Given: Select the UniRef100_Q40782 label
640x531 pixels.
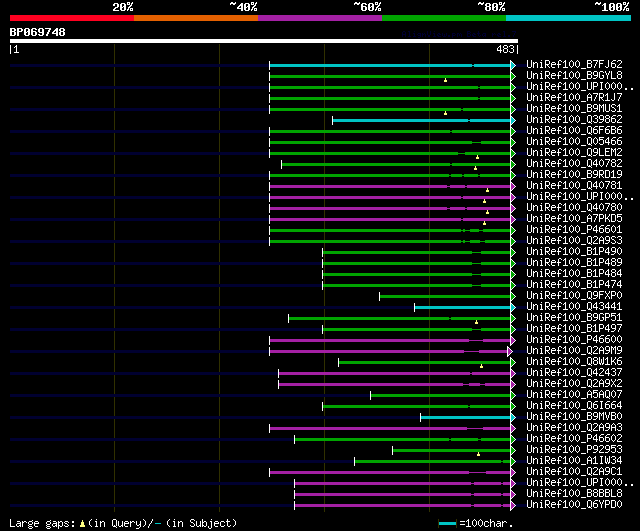Looking at the screenshot, I should (574, 164).
